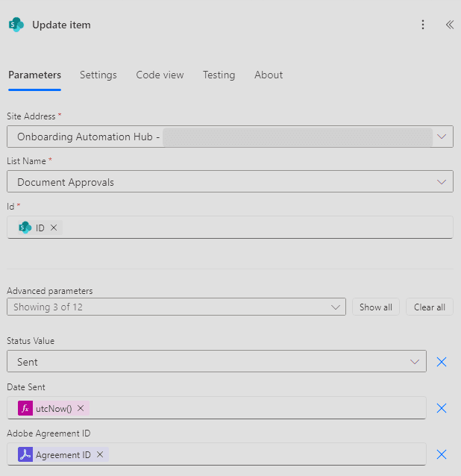Expand the Advanced parameters dropdown
The height and width of the screenshot is (476, 461).
(335, 307)
